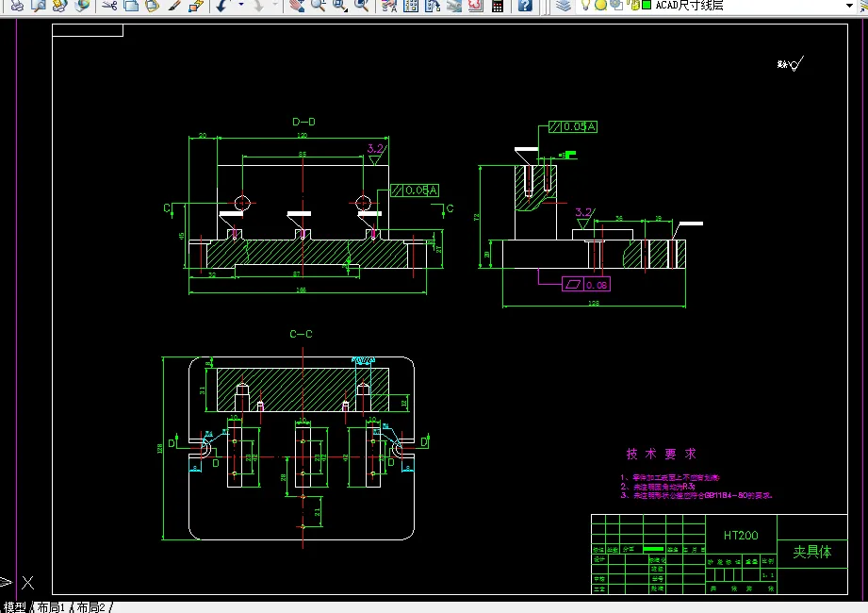Click green layer color swatch
The image size is (868, 613).
pos(646,6)
